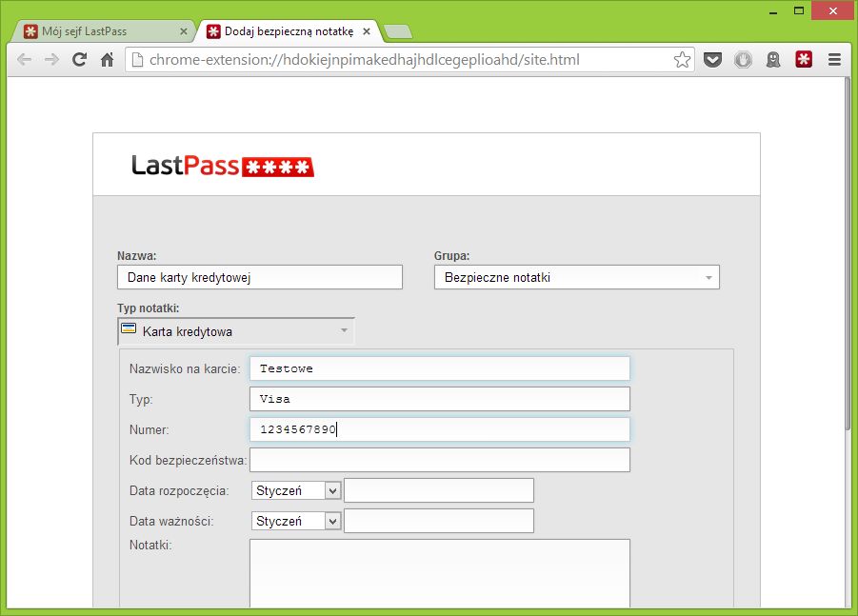Viewport: 858px width, 616px height.
Task: Click the chrome-extension URL in address bar
Action: (365, 60)
